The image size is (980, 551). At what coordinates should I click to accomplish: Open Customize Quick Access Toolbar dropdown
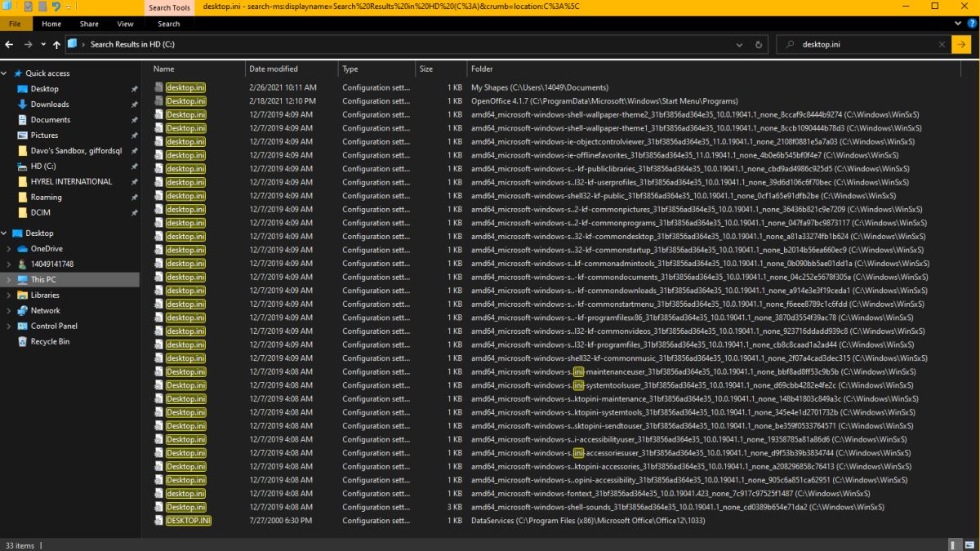click(x=68, y=7)
